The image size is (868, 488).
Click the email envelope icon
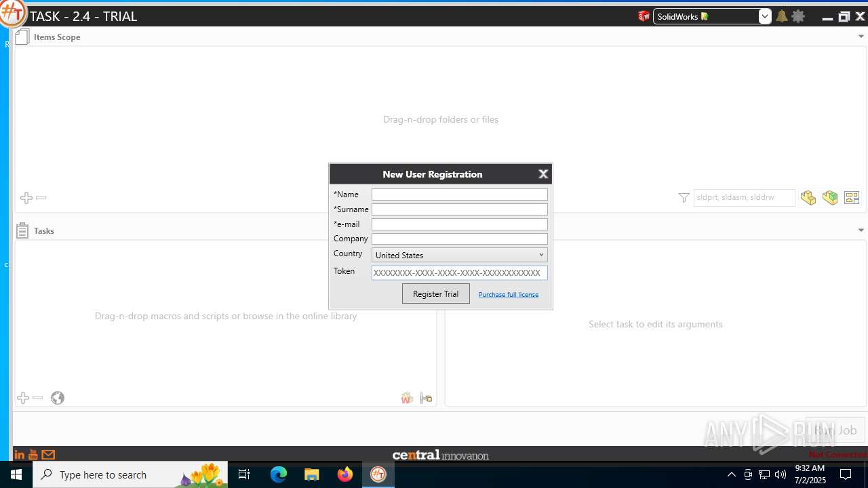48,455
